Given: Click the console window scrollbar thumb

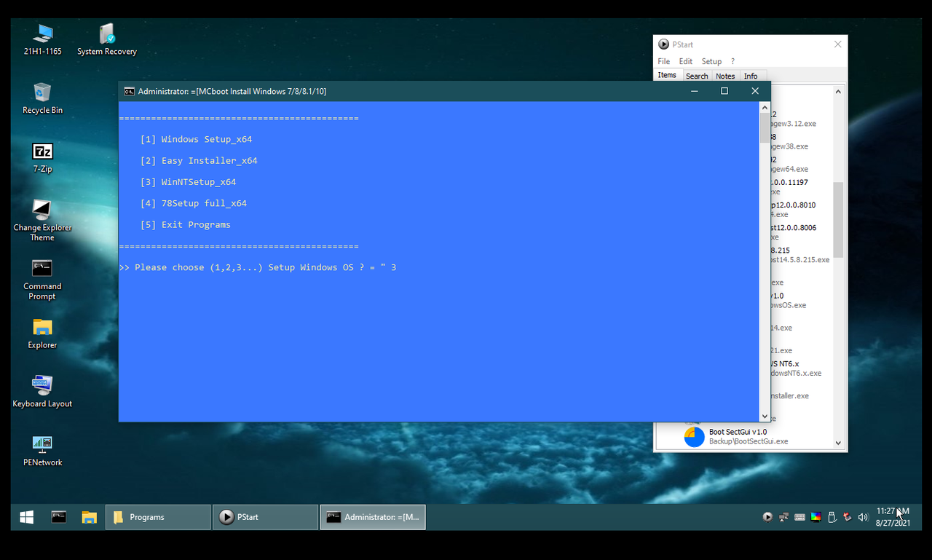Looking at the screenshot, I should 765,127.
